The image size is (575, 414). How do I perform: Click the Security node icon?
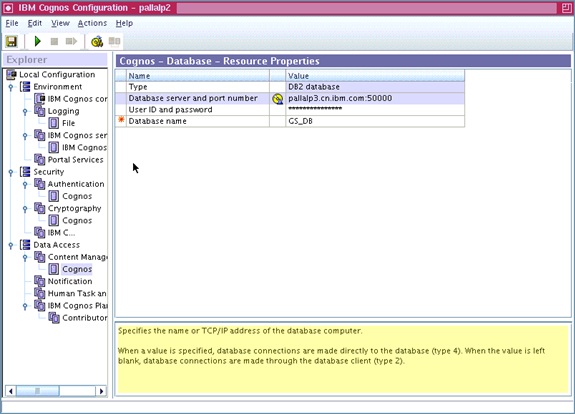click(x=25, y=172)
